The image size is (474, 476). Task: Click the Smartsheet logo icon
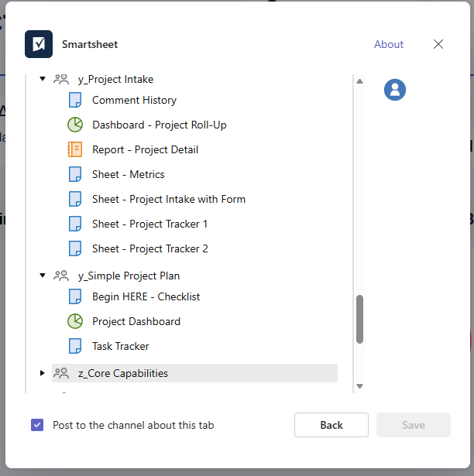pos(39,44)
